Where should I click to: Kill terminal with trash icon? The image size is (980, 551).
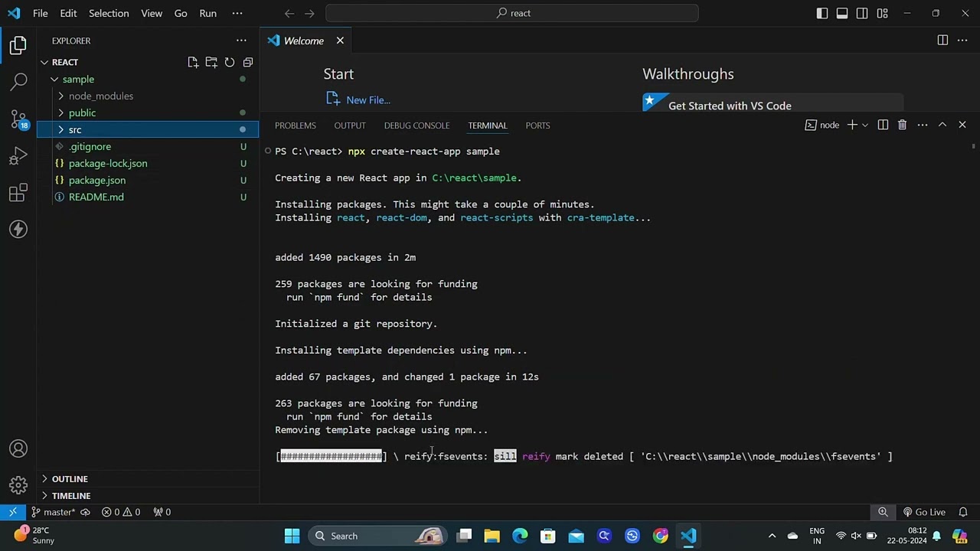click(x=902, y=125)
